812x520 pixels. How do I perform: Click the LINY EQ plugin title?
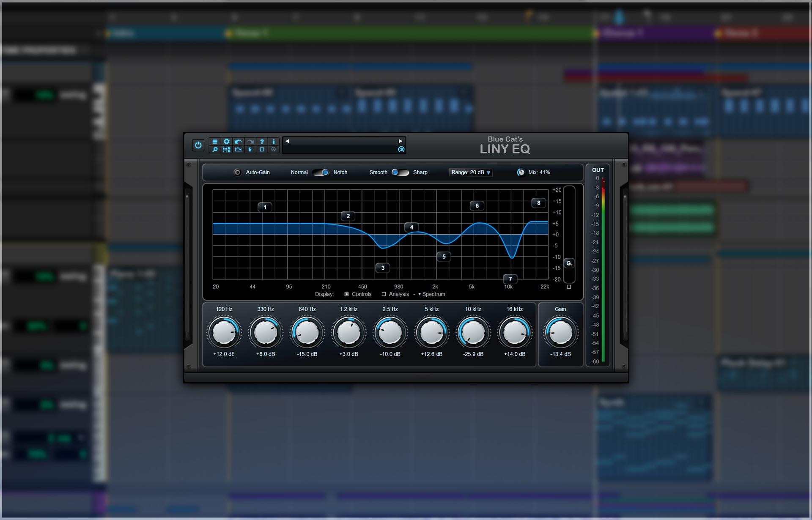click(505, 149)
